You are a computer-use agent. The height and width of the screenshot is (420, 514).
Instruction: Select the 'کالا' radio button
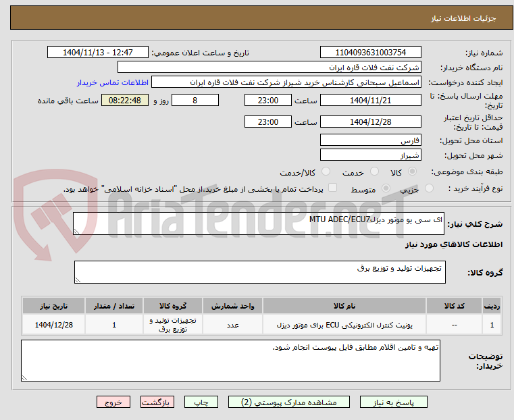pos(413,172)
